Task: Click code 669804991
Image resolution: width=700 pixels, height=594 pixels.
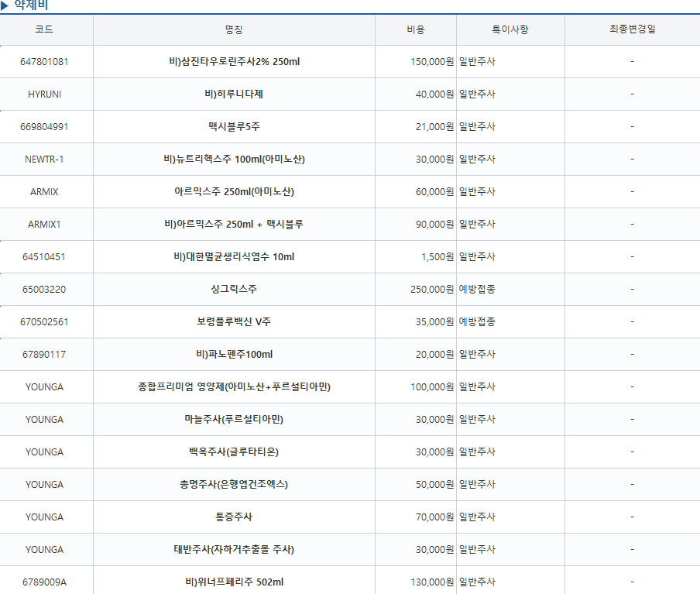Action: (x=44, y=127)
